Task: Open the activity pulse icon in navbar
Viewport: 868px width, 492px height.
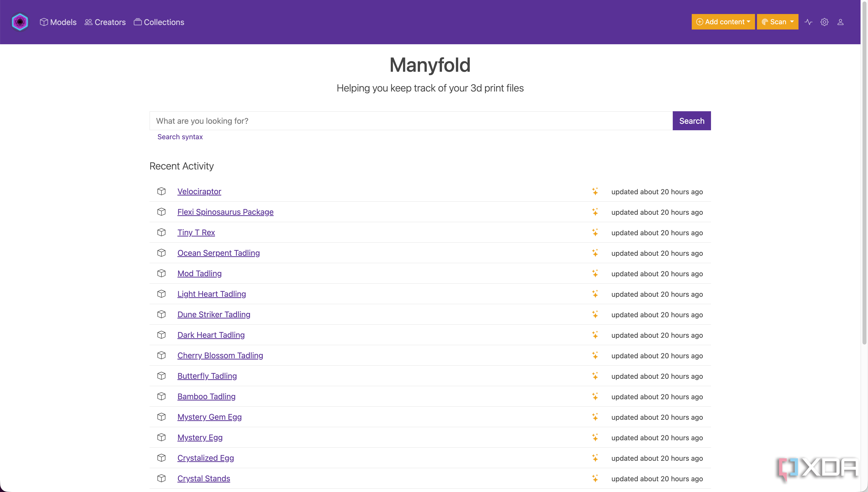Action: 808,22
